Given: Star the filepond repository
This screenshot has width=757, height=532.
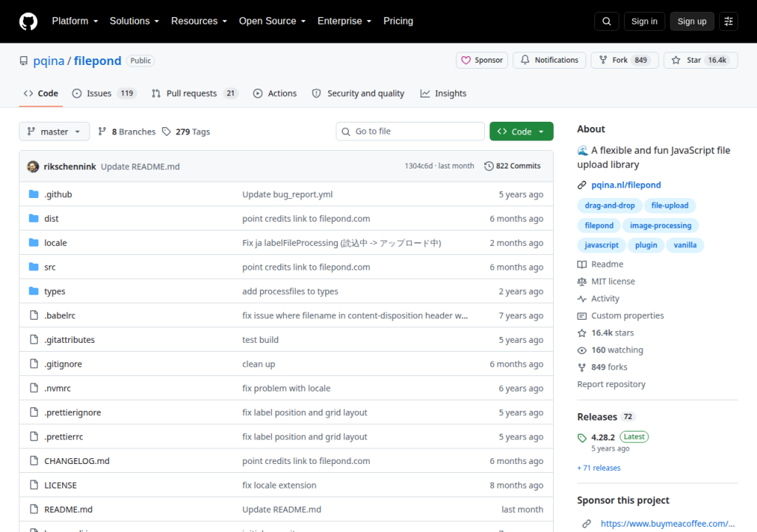Looking at the screenshot, I should [701, 61].
